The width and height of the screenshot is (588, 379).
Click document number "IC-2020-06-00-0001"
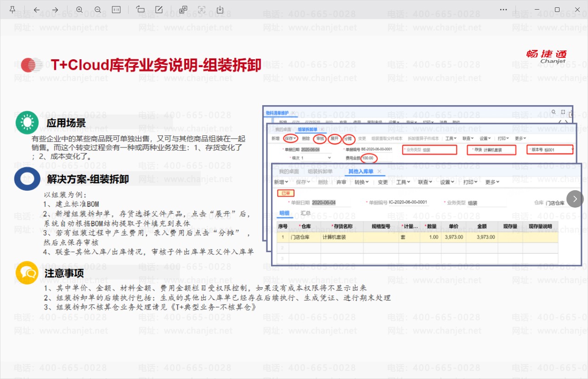[408, 203]
